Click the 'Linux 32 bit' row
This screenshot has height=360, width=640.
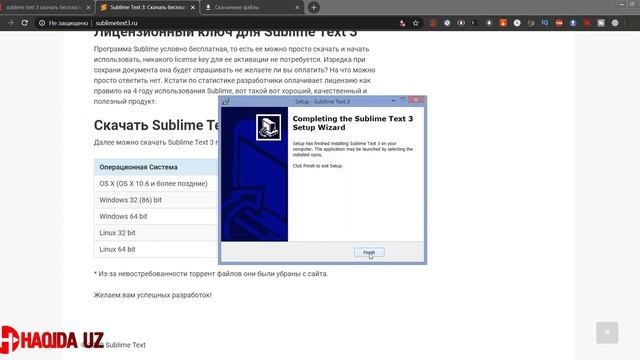pos(156,233)
